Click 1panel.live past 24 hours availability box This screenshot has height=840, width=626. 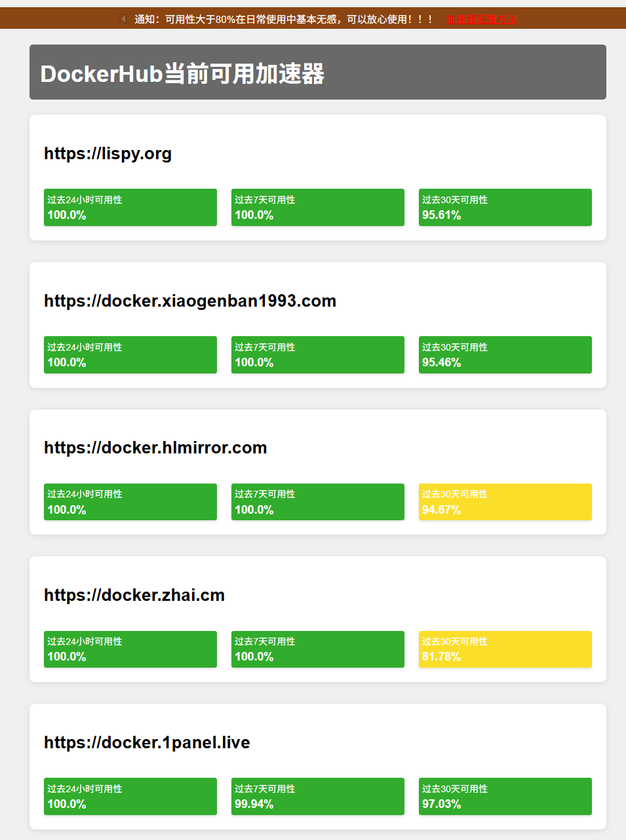click(x=130, y=796)
